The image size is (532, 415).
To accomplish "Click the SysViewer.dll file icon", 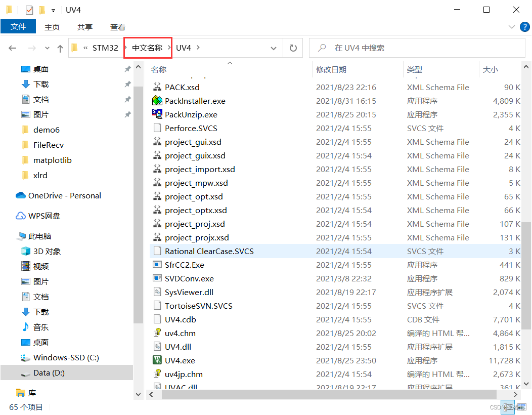I will pyautogui.click(x=157, y=292).
